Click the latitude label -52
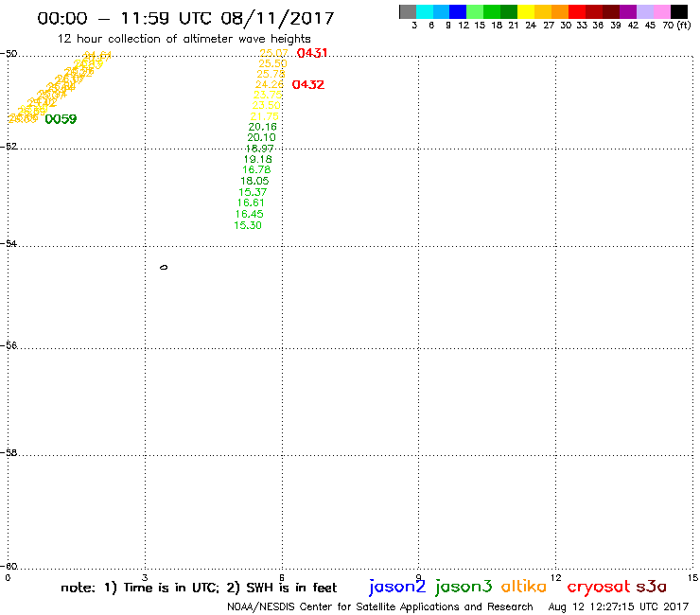 [9, 147]
